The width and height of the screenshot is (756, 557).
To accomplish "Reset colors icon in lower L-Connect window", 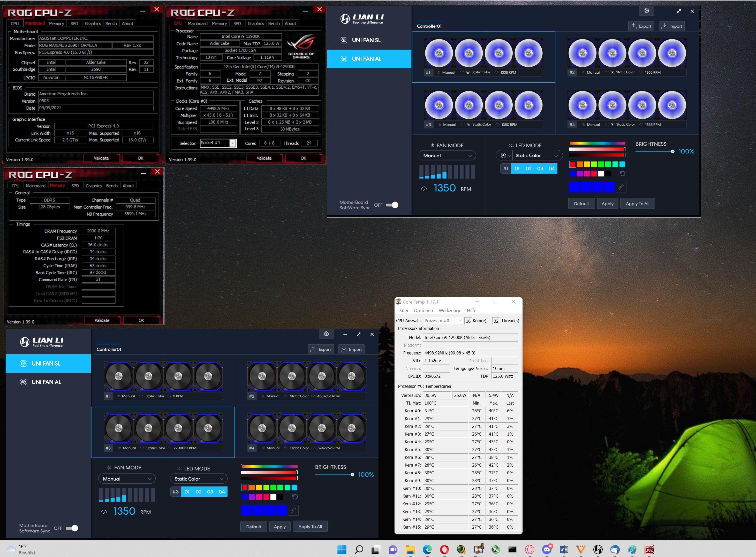I will [294, 497].
